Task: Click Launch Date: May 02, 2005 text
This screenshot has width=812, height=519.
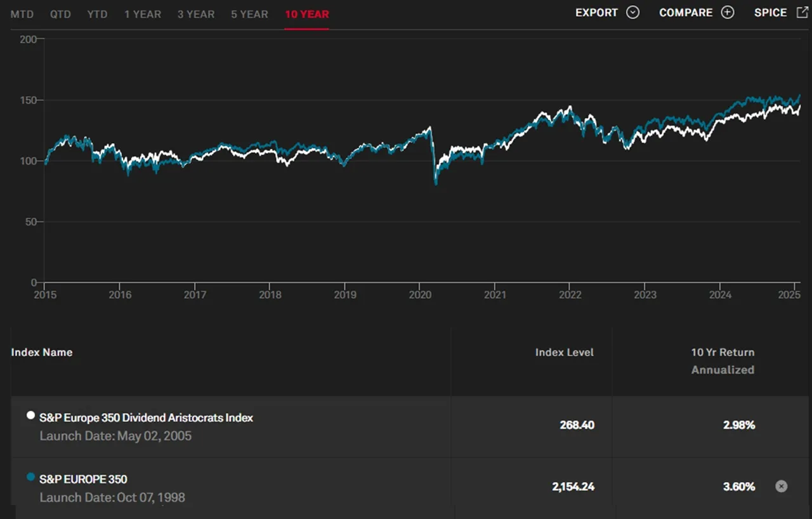Action: [115, 436]
